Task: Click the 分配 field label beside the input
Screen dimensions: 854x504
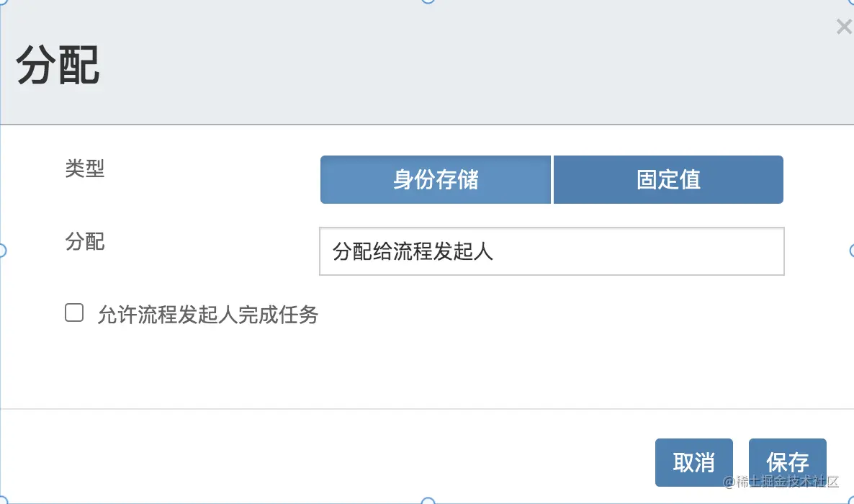Action: tap(84, 241)
